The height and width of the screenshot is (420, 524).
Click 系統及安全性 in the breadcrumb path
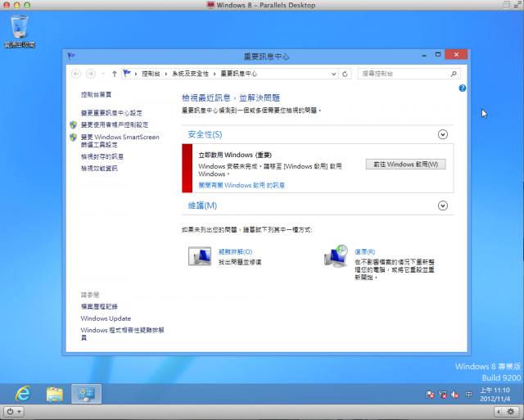(190, 74)
